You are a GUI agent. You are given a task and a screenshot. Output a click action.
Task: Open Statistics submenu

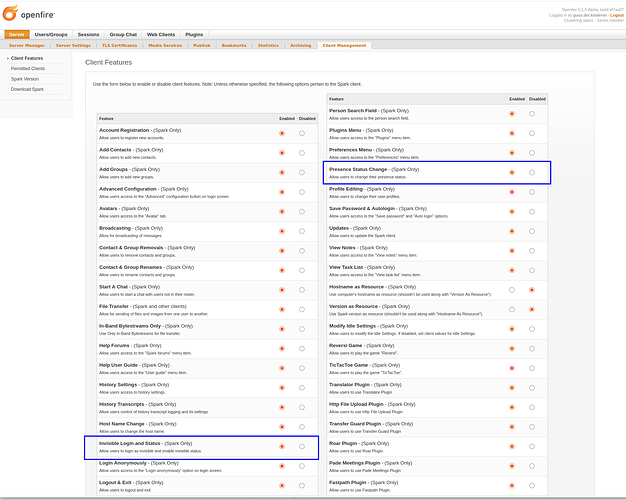[x=268, y=46]
